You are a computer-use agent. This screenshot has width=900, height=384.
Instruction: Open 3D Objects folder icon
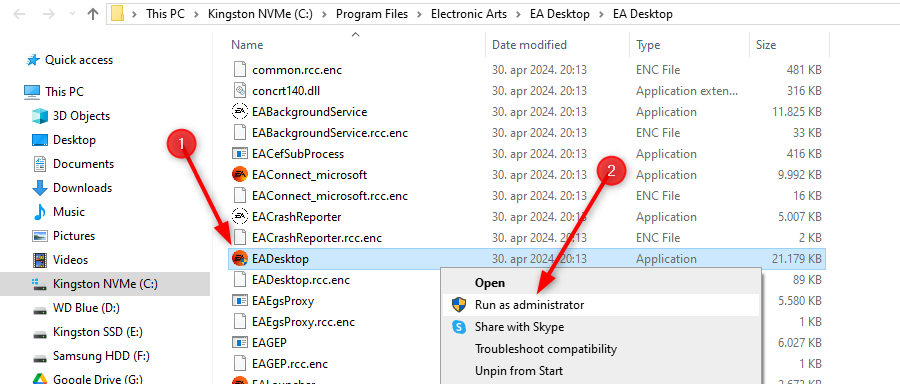pos(40,116)
